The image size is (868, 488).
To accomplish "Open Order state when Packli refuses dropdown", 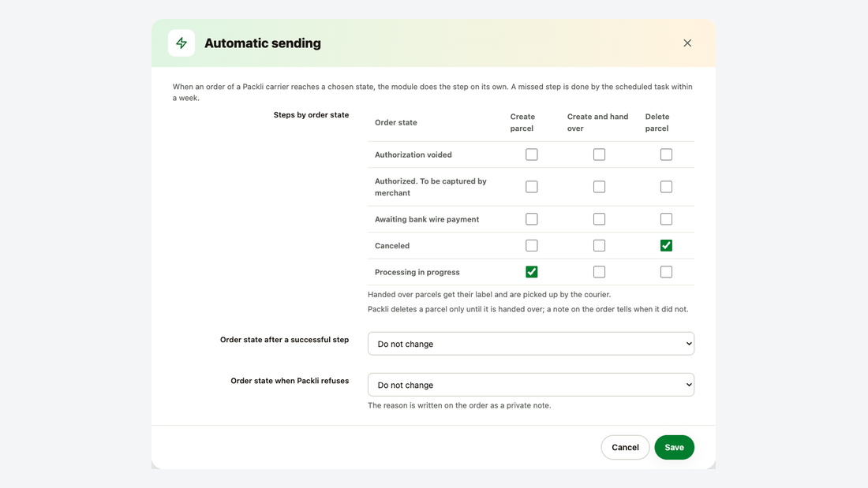I will (x=531, y=385).
